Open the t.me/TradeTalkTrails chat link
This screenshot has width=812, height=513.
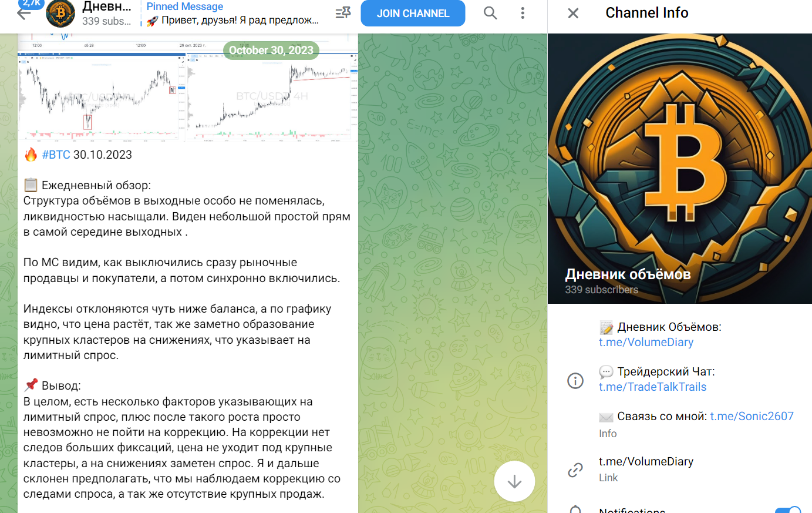pos(652,387)
